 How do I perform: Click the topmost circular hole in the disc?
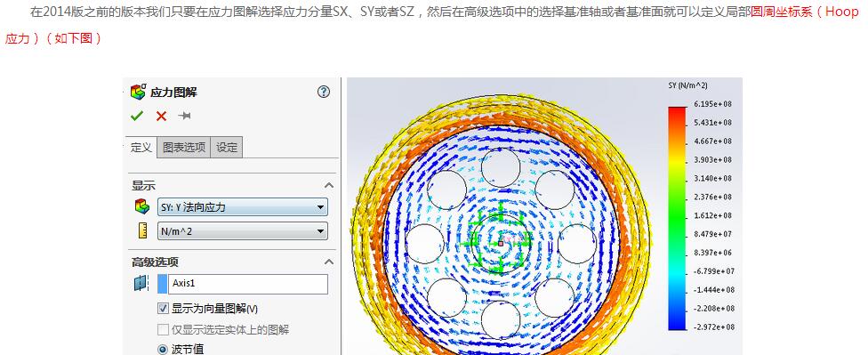tap(501, 168)
